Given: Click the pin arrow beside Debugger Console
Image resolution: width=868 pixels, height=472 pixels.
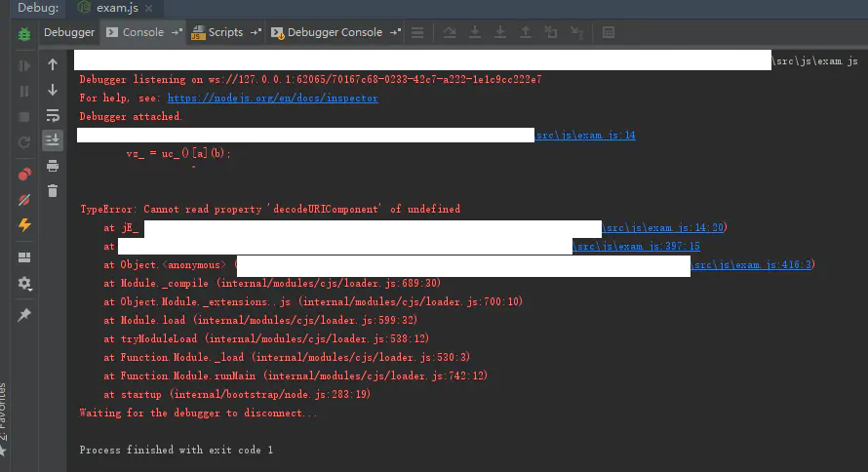Looking at the screenshot, I should point(395,32).
